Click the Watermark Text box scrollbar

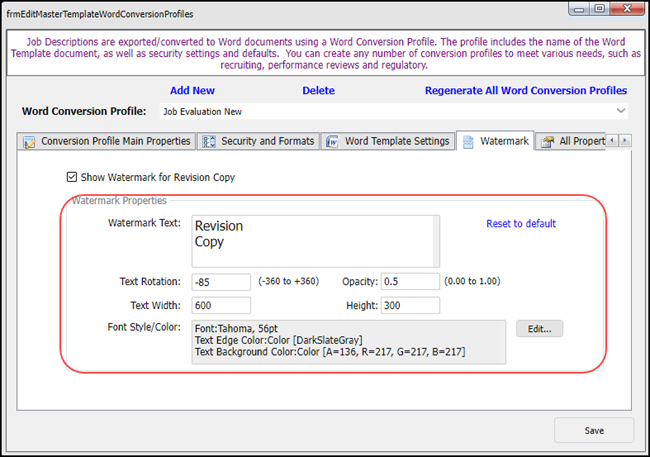436,241
